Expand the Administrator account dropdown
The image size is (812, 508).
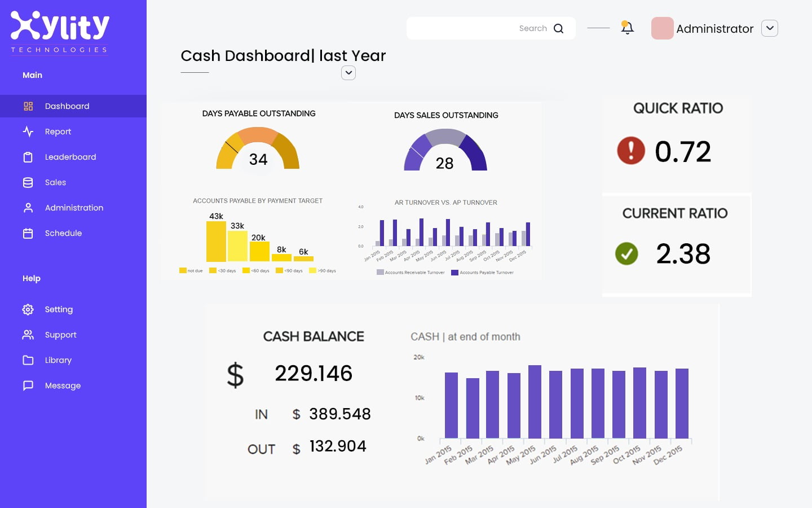click(770, 28)
